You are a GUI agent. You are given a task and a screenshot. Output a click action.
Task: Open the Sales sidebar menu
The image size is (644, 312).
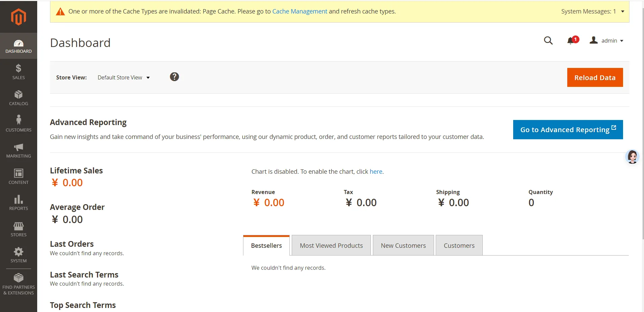[x=19, y=72]
